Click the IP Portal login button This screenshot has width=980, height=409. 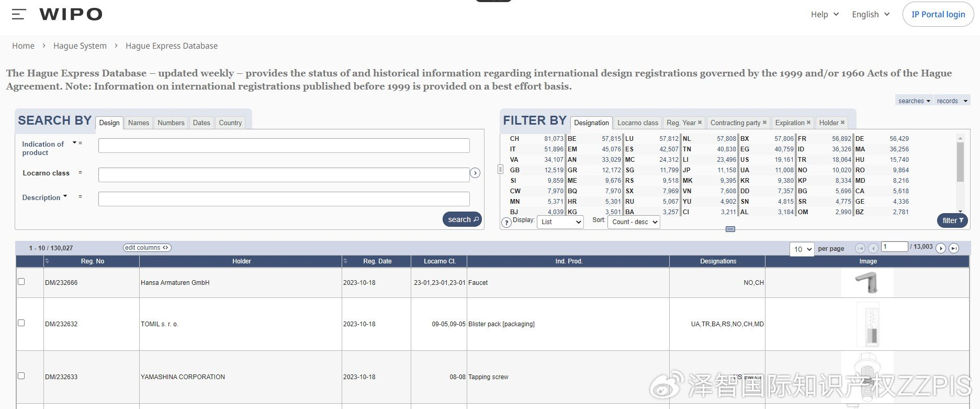pos(938,15)
